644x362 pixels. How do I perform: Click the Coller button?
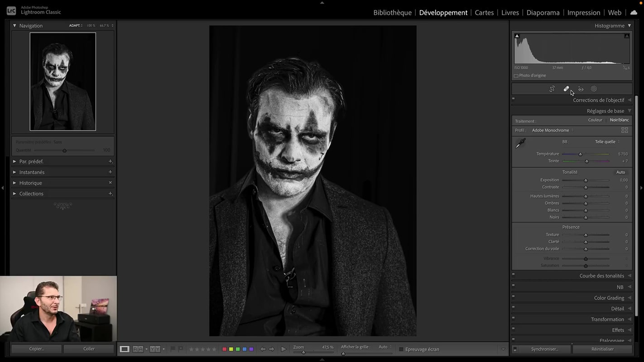click(89, 349)
